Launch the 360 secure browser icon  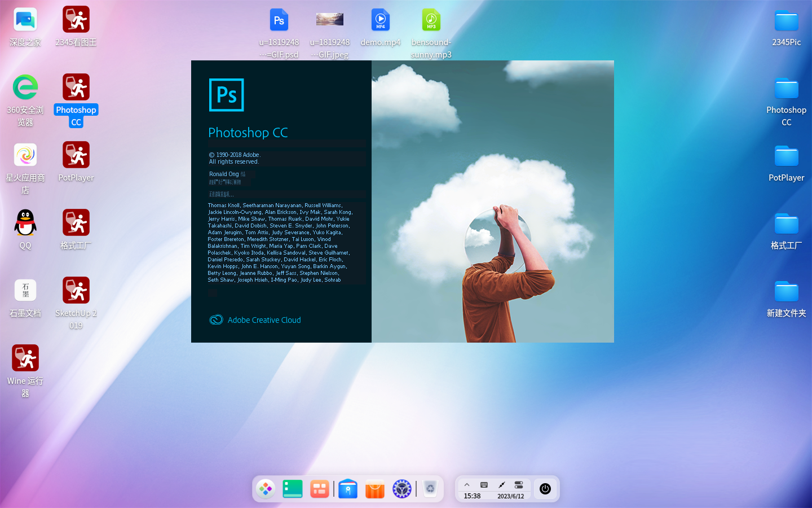pyautogui.click(x=25, y=88)
